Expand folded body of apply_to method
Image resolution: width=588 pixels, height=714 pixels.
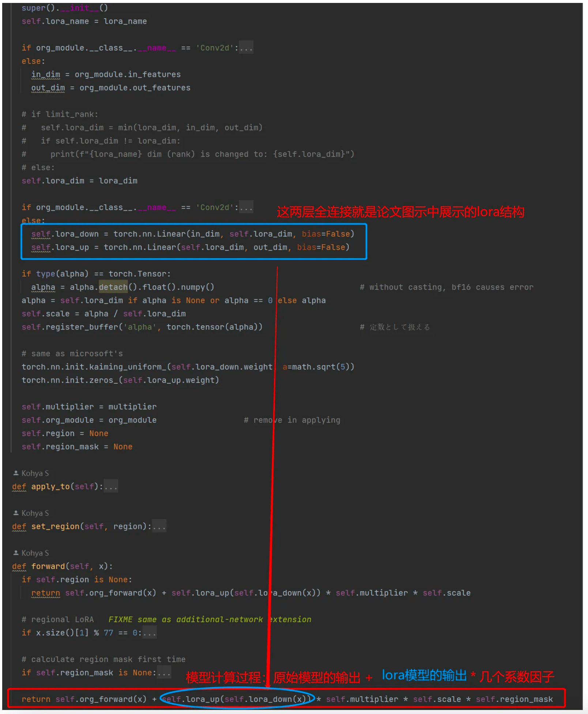pos(111,486)
